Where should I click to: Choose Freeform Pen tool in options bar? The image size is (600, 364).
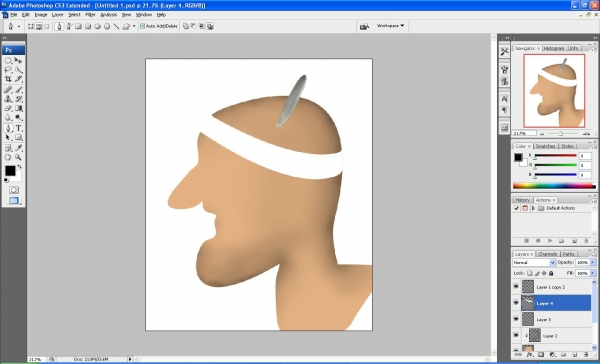point(69,26)
